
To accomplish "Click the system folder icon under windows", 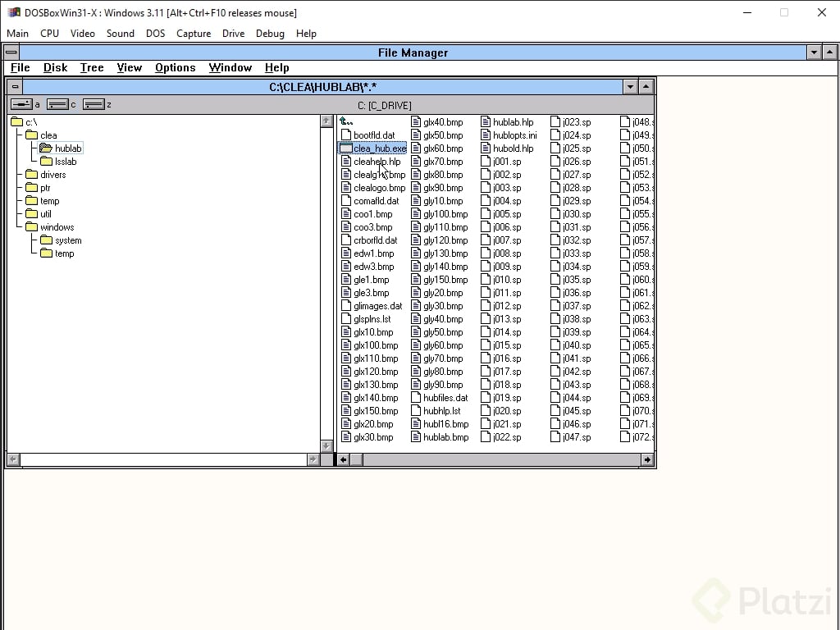I will [x=46, y=240].
